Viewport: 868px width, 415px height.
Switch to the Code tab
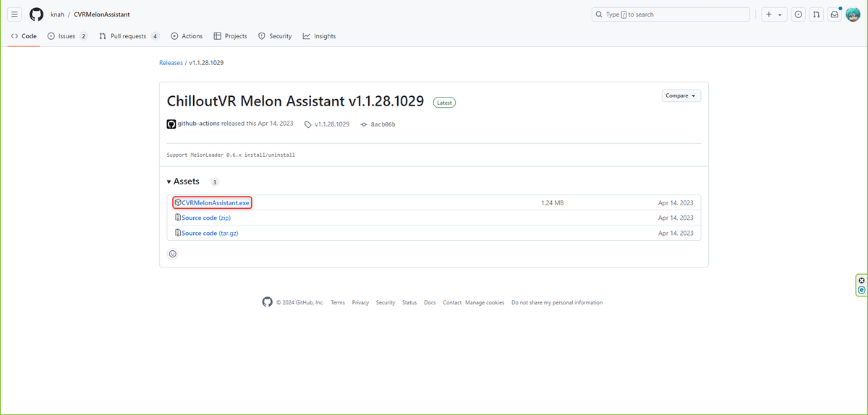(24, 36)
